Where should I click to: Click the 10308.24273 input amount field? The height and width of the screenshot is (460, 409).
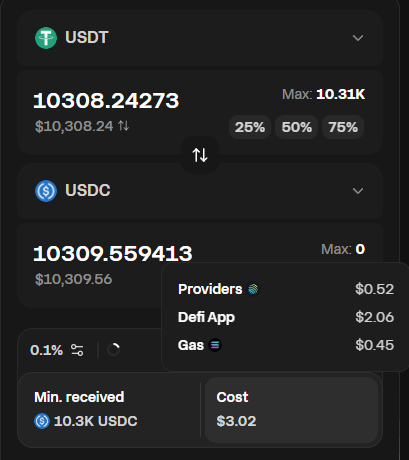point(106,100)
